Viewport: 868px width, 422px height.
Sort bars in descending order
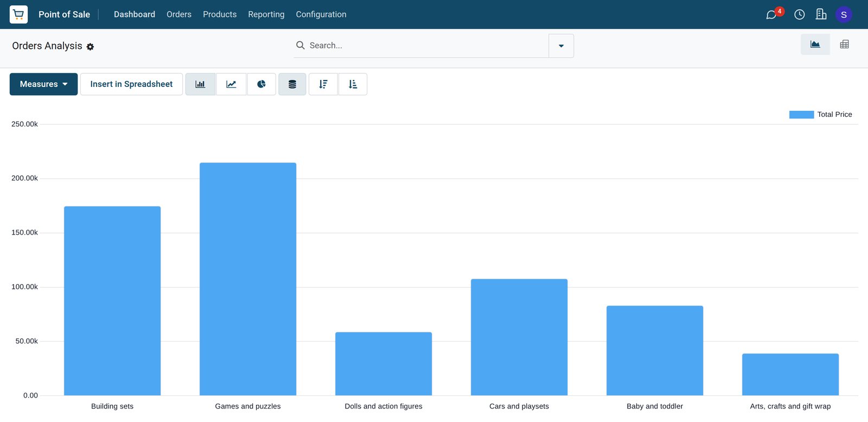coord(323,84)
